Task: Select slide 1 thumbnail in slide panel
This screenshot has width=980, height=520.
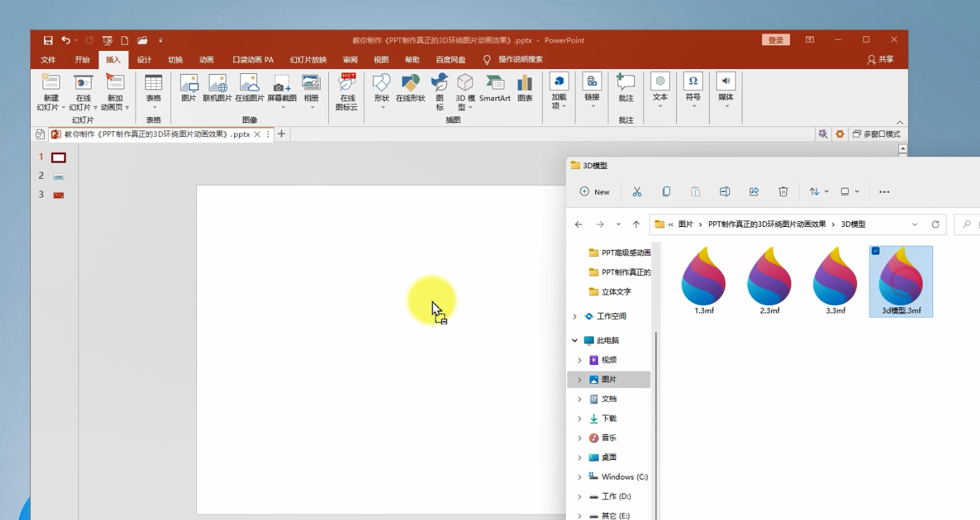Action: pos(59,158)
